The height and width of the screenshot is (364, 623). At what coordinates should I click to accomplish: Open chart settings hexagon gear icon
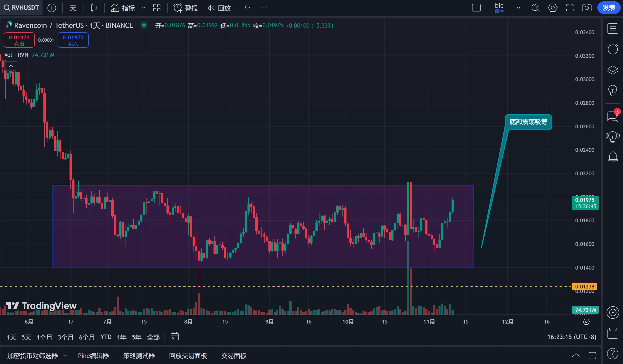[553, 8]
